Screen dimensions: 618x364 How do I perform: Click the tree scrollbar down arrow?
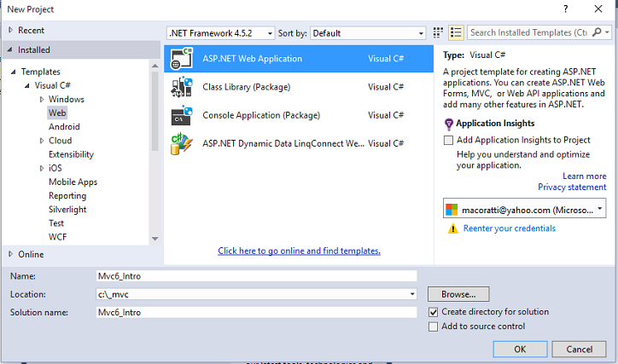pyautogui.click(x=154, y=239)
